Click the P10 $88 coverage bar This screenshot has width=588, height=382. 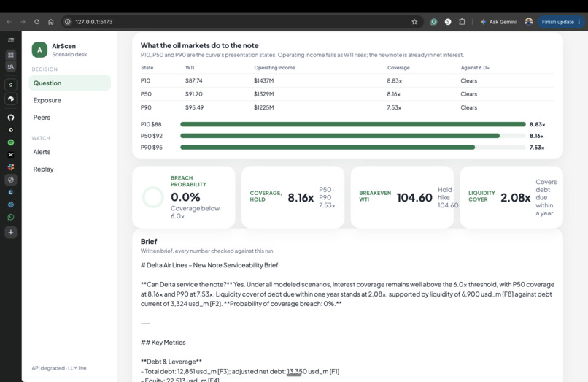pyautogui.click(x=353, y=124)
